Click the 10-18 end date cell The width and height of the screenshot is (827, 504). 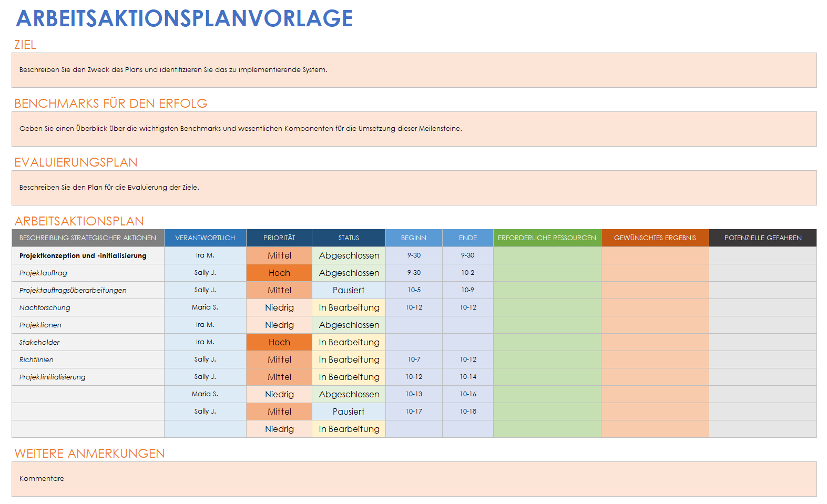[x=468, y=412]
